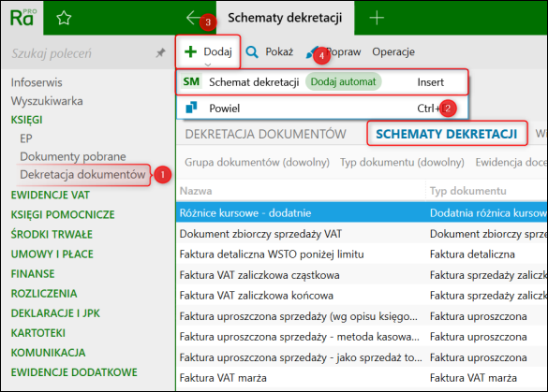
Task: Expand the Dodaj dropdown chevron
Action: pyautogui.click(x=208, y=65)
